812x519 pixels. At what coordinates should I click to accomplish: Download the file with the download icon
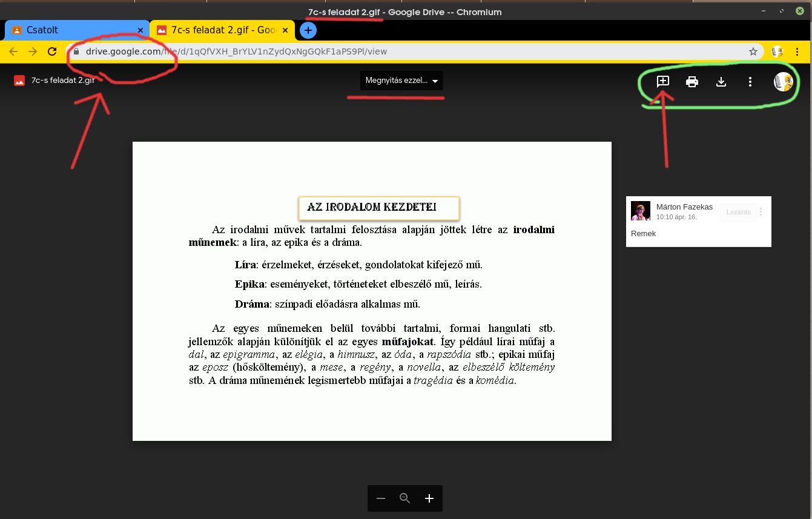pyautogui.click(x=721, y=82)
